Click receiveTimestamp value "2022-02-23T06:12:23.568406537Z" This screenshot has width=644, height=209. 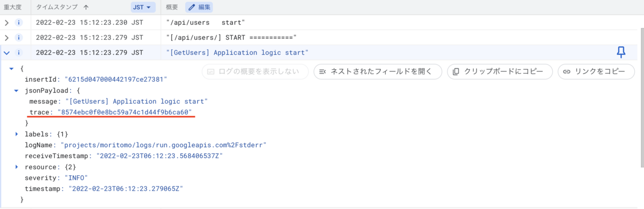[159, 156]
